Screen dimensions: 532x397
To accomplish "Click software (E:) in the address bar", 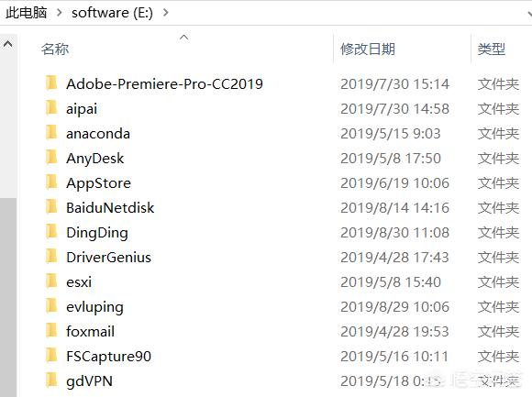I will click(112, 13).
